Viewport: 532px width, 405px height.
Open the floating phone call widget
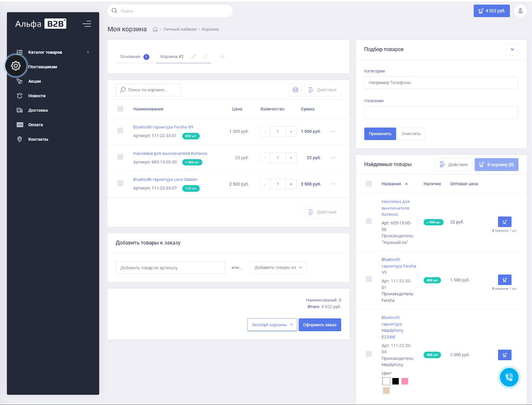(509, 377)
